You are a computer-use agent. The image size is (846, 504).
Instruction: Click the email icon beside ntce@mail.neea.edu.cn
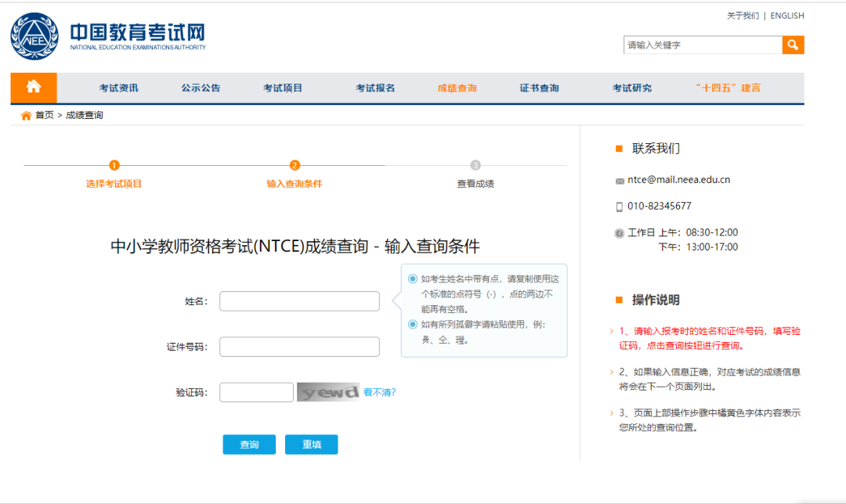[619, 179]
